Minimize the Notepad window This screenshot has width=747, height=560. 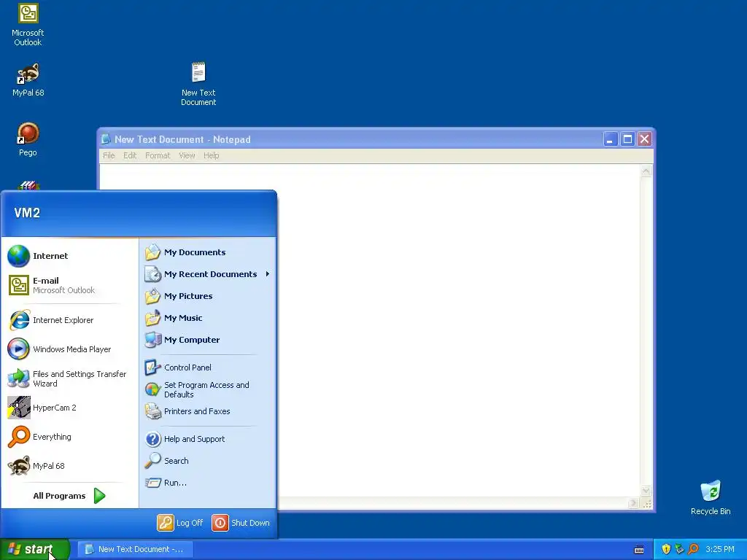[x=611, y=139]
